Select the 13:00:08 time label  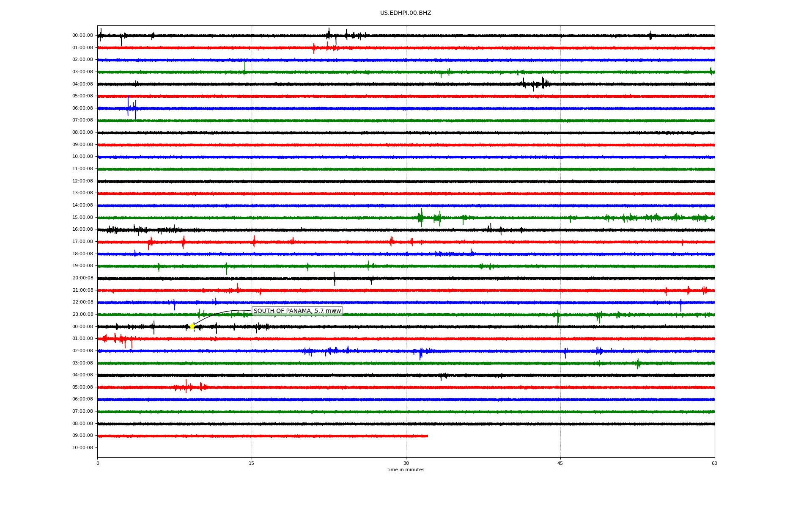pos(82,193)
